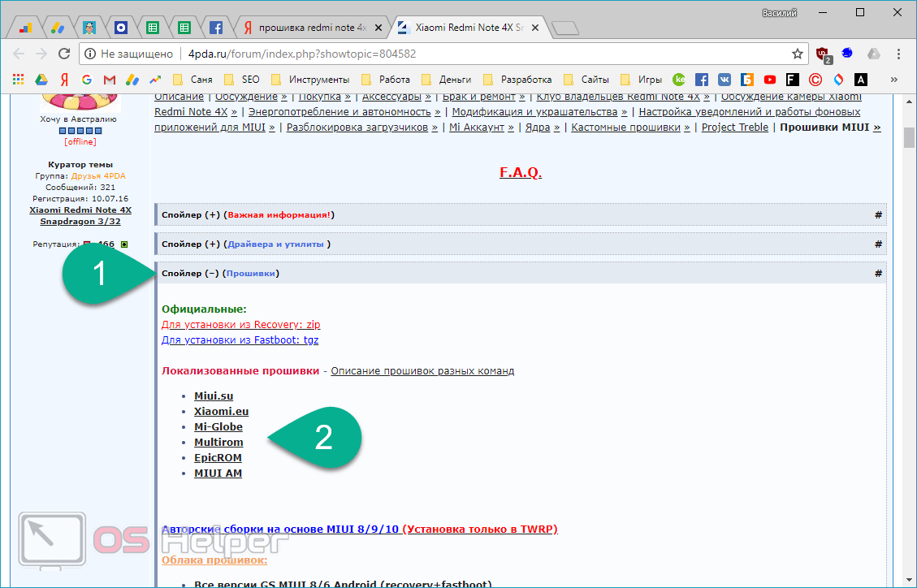Open the Gmail bookmark
The width and height of the screenshot is (917, 588).
[110, 80]
